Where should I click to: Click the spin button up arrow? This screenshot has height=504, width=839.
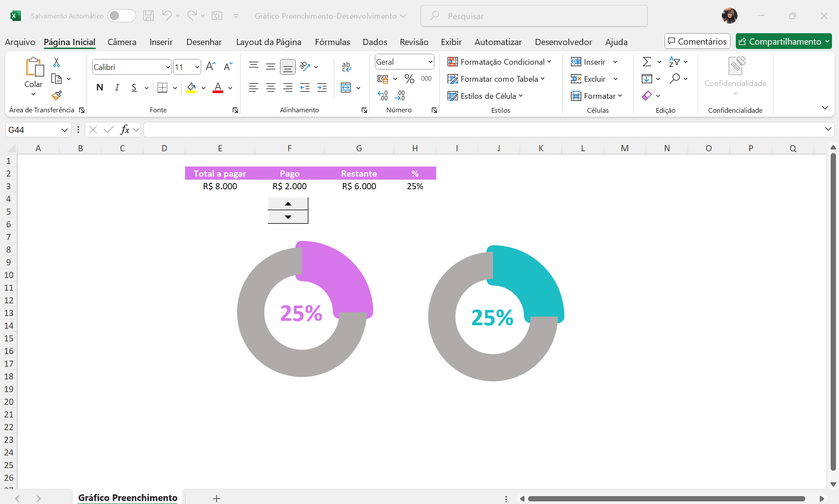tap(288, 204)
